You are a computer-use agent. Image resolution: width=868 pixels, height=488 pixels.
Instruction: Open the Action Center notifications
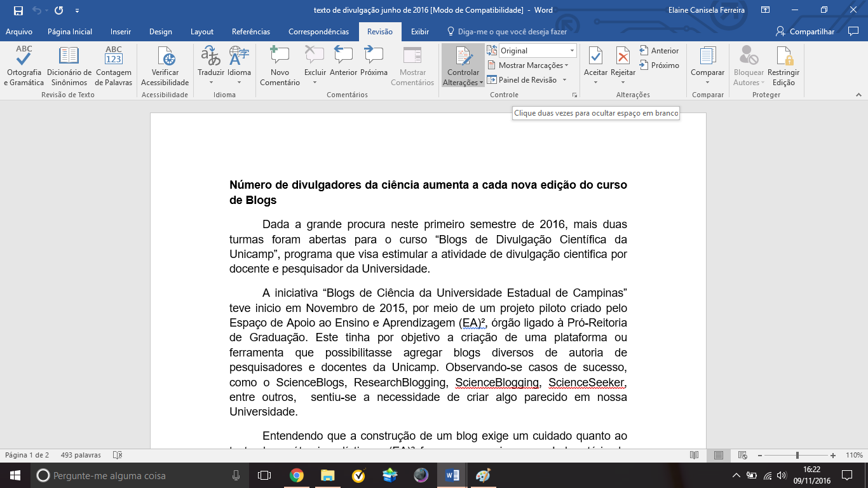pos(846,475)
